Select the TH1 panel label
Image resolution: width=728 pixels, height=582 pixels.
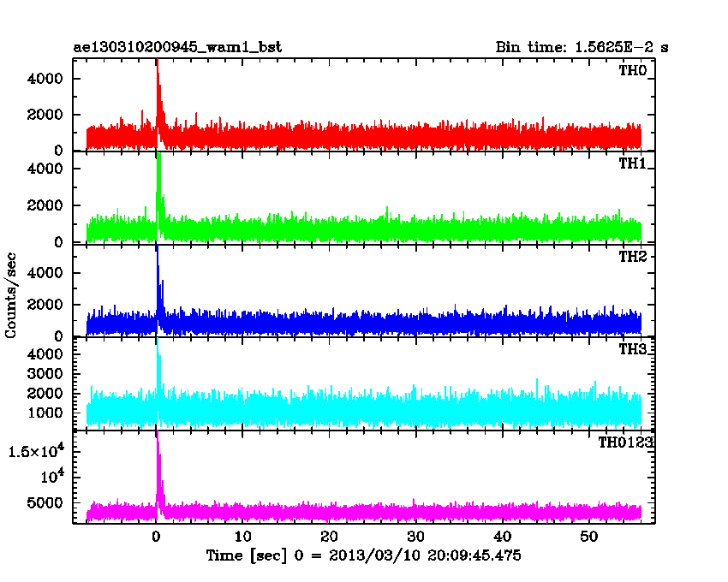pos(633,163)
